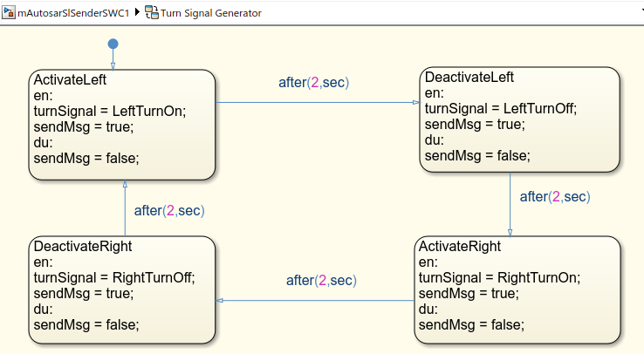Select the ActivateLeft state name

[70, 79]
